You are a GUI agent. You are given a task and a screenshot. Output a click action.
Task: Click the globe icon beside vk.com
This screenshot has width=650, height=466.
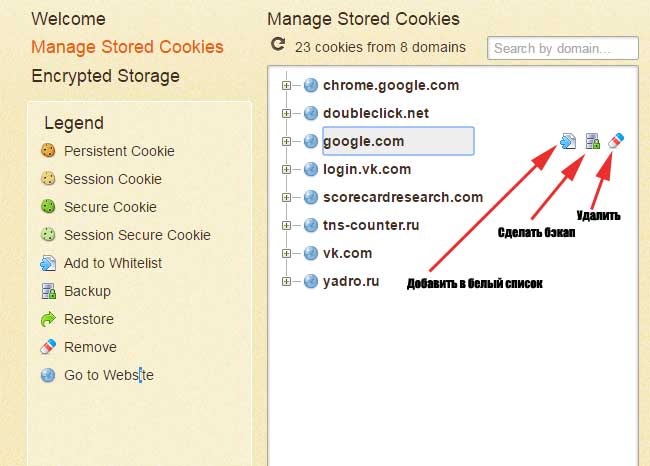point(310,254)
